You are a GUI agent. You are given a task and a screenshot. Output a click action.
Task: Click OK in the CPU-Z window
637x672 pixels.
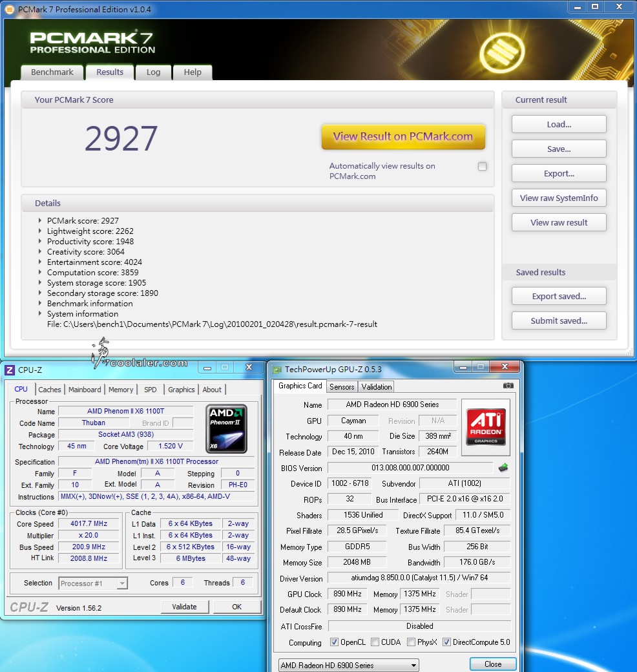[x=237, y=607]
